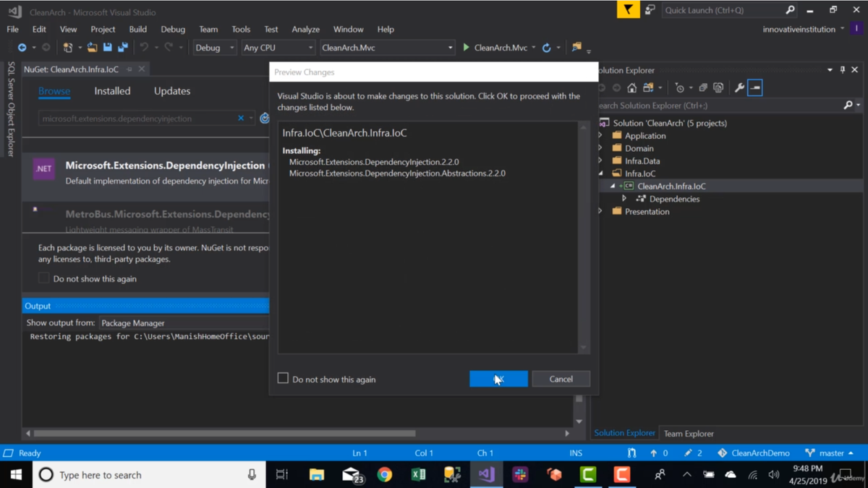Click Solution Explorer Home icon
868x488 pixels.
click(x=632, y=87)
